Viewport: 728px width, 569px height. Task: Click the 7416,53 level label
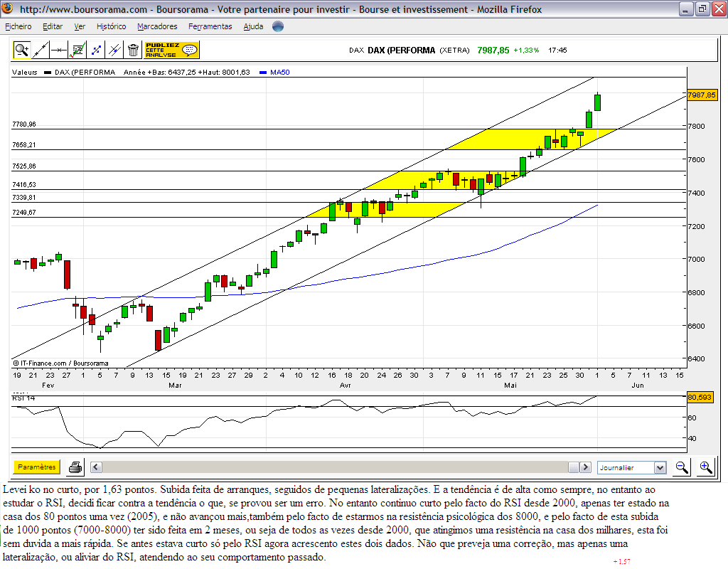pyautogui.click(x=23, y=184)
